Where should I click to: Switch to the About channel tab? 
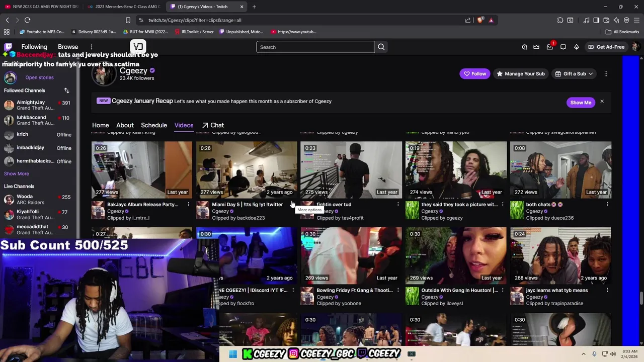point(125,125)
